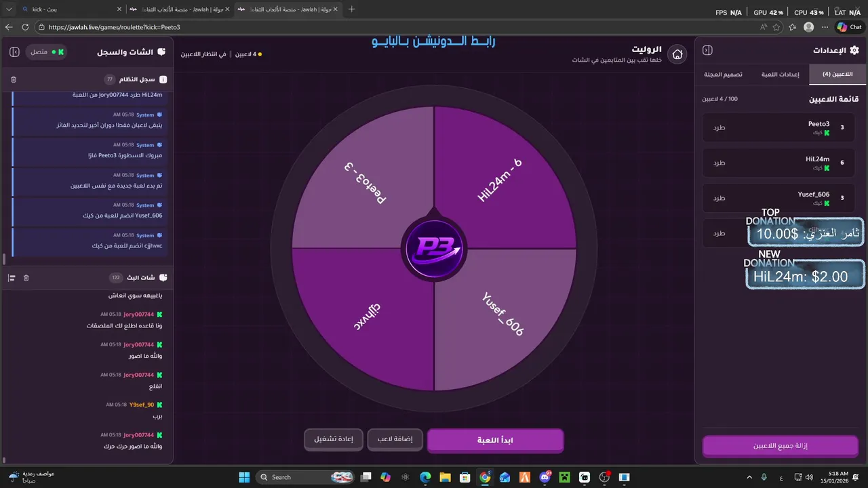The width and height of the screenshot is (868, 488).
Task: Click the إضافة لاعب add player button
Action: tap(395, 439)
